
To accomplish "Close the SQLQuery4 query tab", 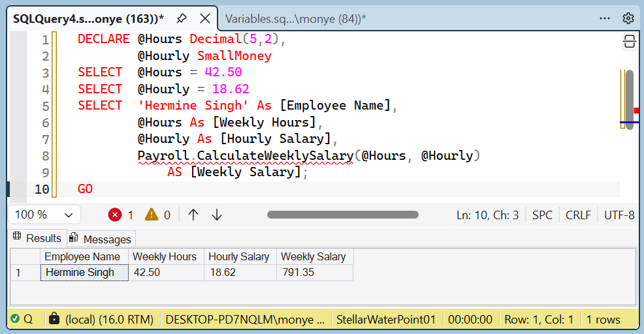I will (x=205, y=18).
